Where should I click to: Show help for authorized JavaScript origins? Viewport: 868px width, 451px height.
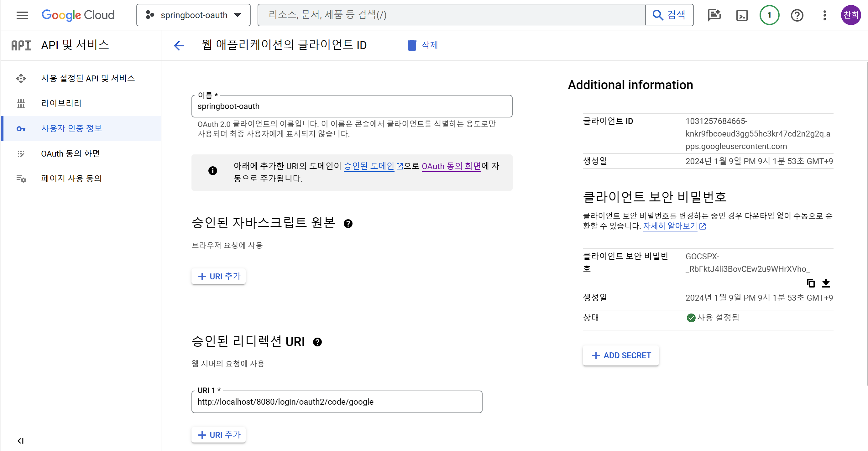point(348,224)
